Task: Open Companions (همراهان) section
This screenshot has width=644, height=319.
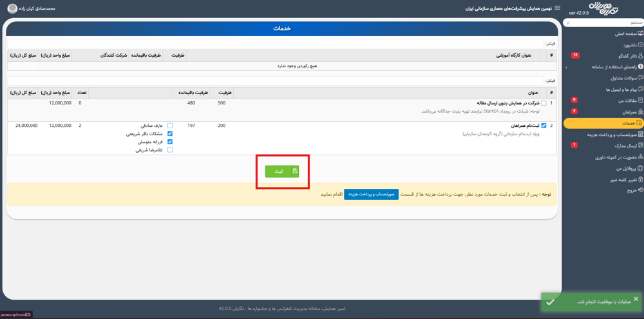Action: [622, 112]
